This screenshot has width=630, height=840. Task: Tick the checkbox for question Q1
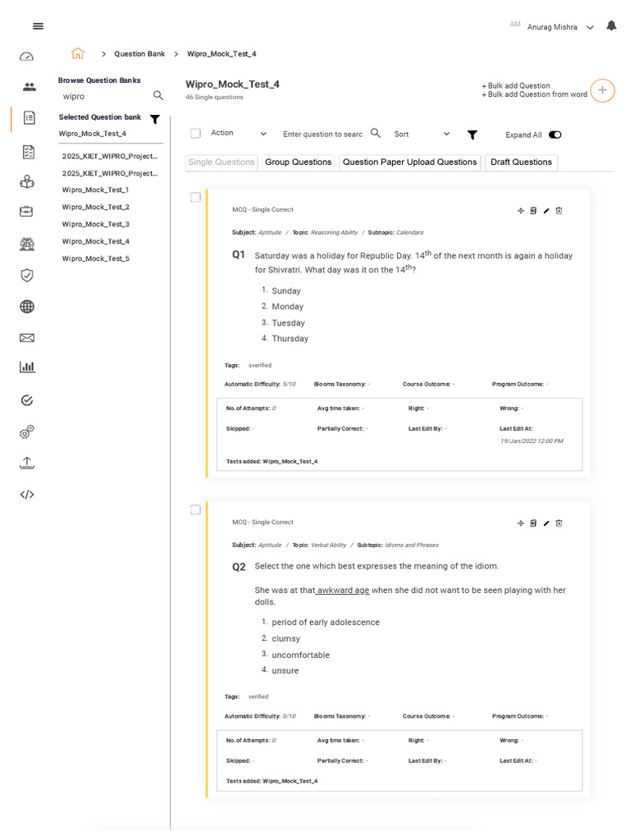(195, 197)
